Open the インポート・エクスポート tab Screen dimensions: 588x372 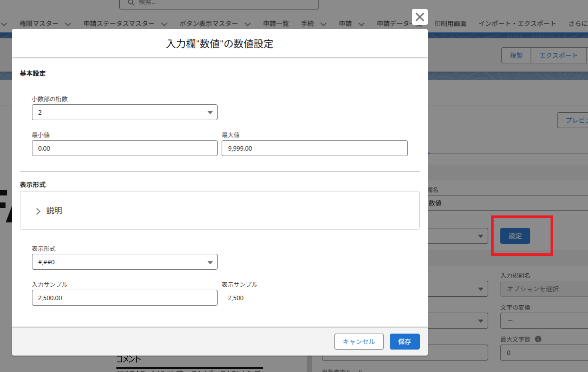coord(517,24)
